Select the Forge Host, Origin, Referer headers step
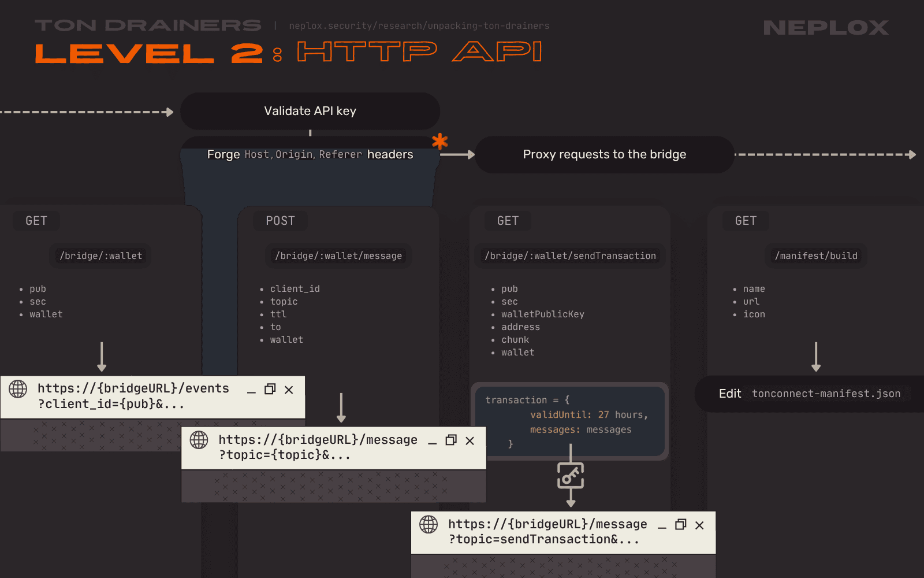924x578 pixels. [x=310, y=154]
